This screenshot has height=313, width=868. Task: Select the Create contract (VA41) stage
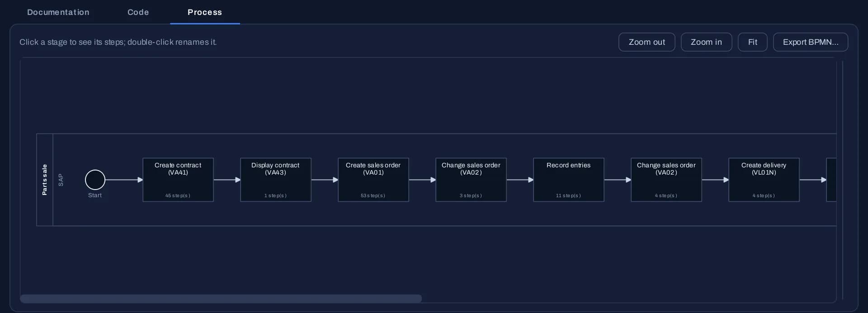[x=178, y=180]
